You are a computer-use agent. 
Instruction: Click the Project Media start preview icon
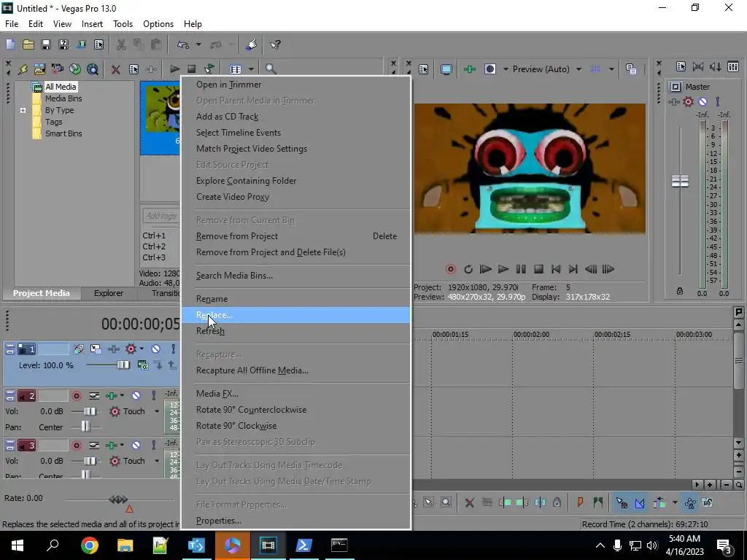click(x=175, y=69)
